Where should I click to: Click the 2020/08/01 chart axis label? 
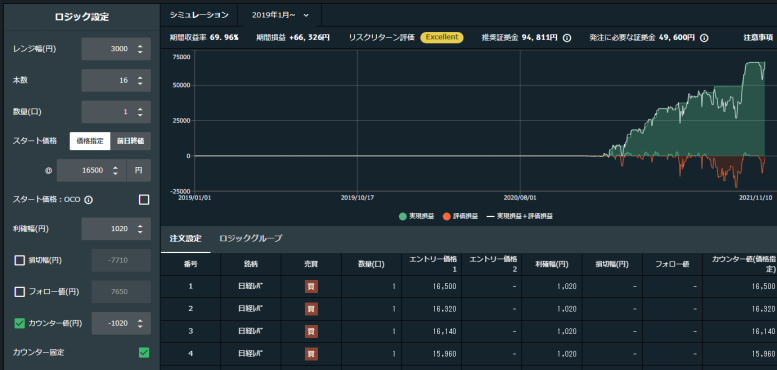point(520,197)
